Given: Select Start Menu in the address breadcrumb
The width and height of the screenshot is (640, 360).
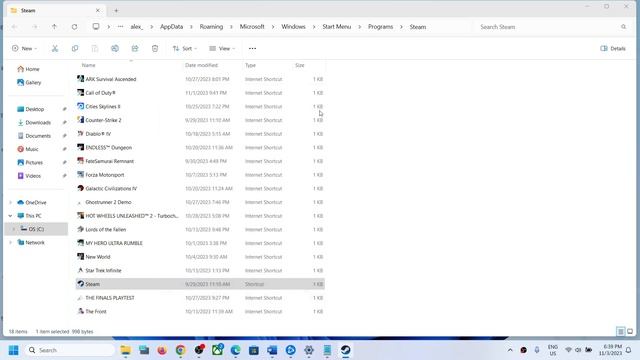Looking at the screenshot, I should 337,27.
